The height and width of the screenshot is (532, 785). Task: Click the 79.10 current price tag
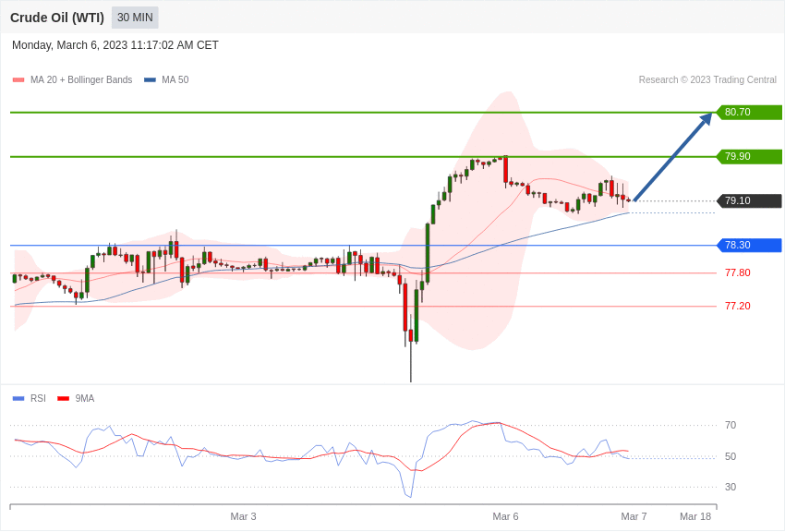click(x=750, y=200)
